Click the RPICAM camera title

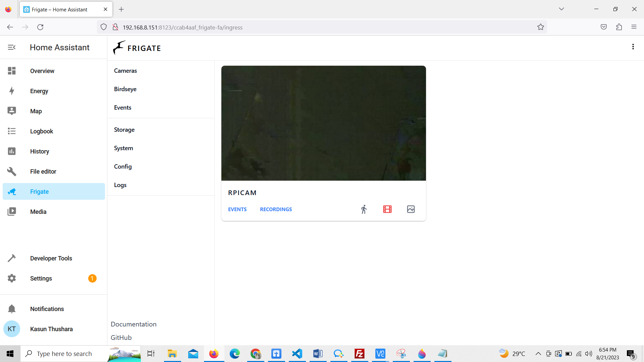point(242,193)
